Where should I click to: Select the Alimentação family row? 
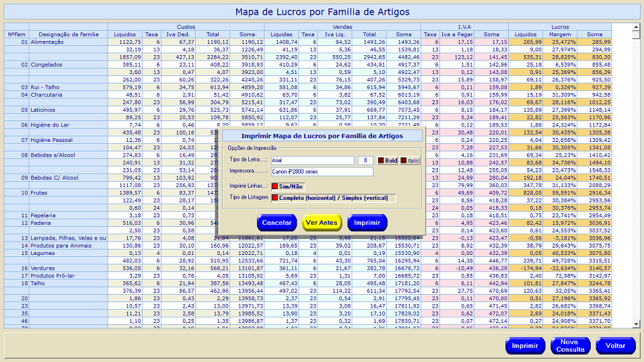pyautogui.click(x=47, y=42)
